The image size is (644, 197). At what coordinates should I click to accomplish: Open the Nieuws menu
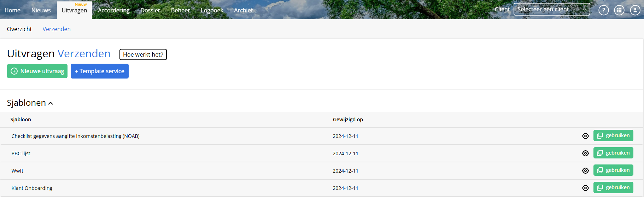coord(41,10)
